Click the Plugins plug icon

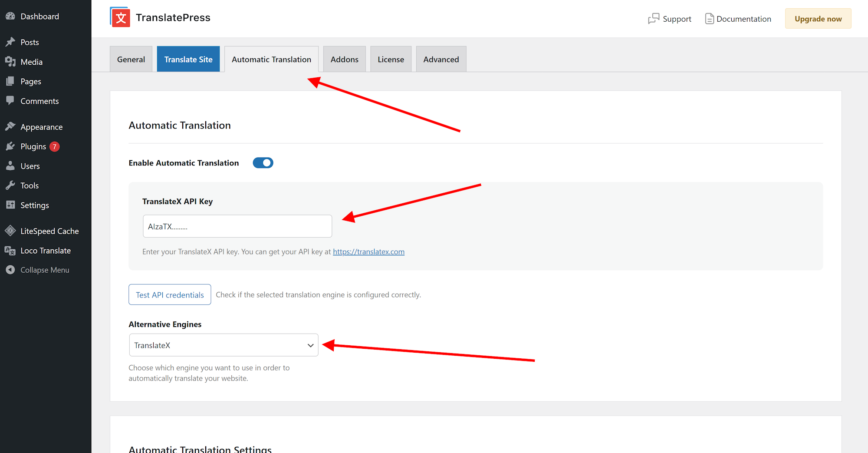pyautogui.click(x=10, y=146)
